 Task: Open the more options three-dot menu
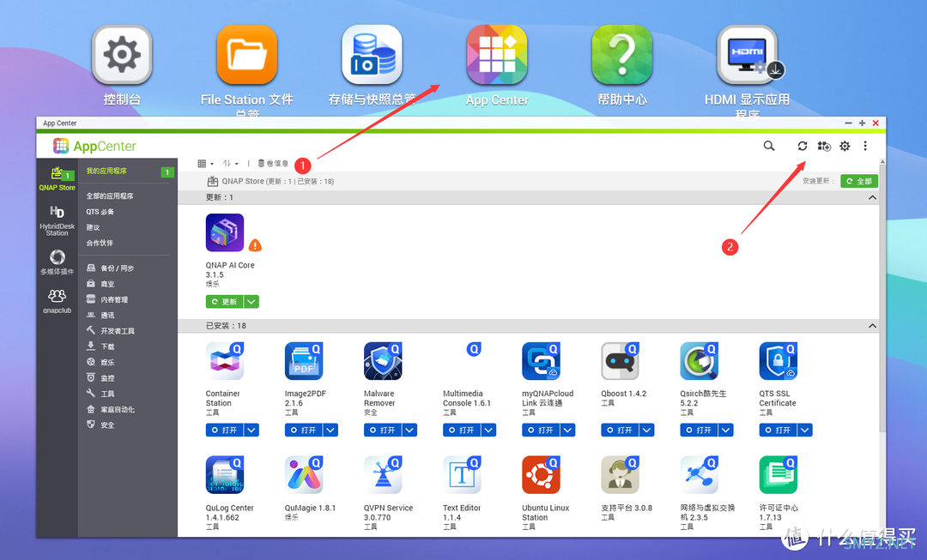(x=865, y=146)
